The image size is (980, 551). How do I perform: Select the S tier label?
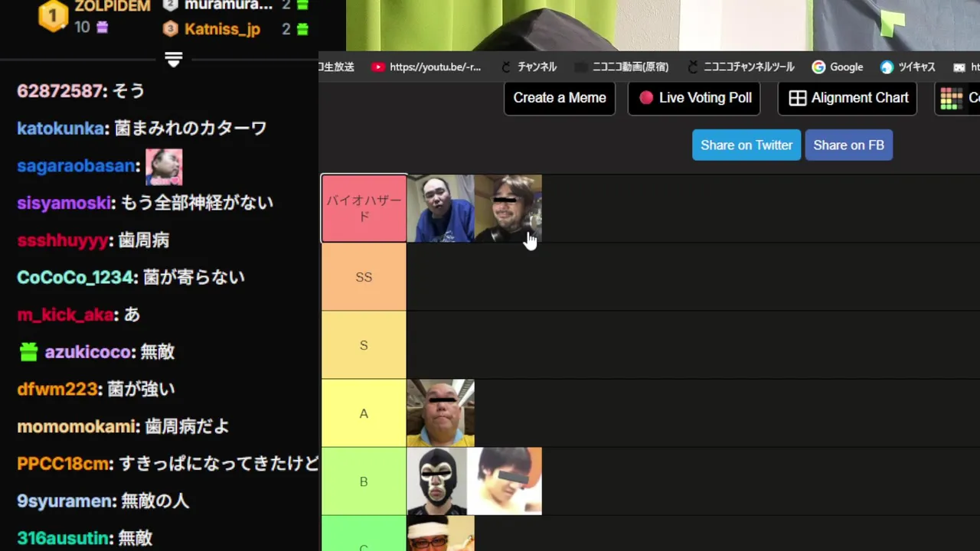364,345
